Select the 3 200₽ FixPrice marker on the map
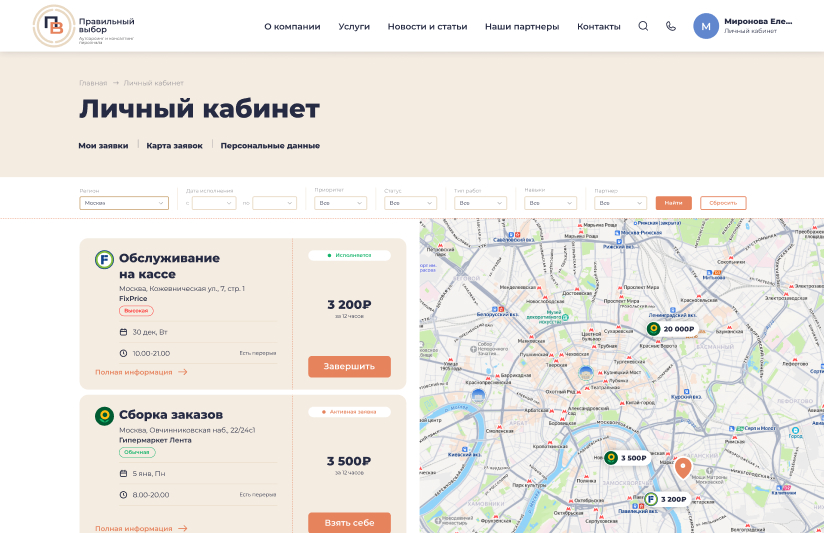Image resolution: width=824 pixels, height=533 pixels. click(667, 499)
